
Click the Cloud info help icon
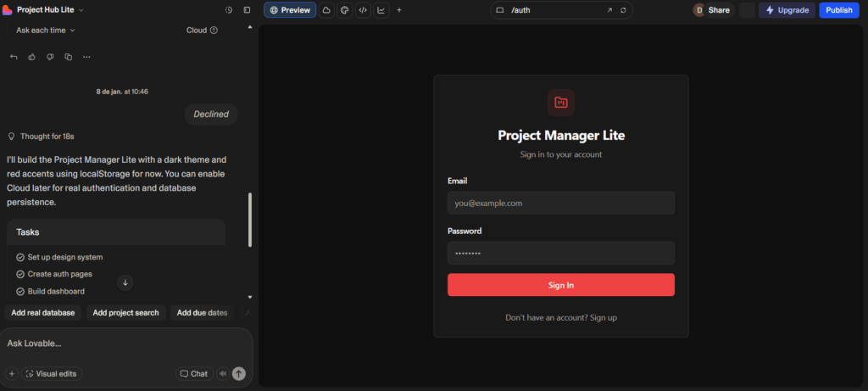point(214,31)
